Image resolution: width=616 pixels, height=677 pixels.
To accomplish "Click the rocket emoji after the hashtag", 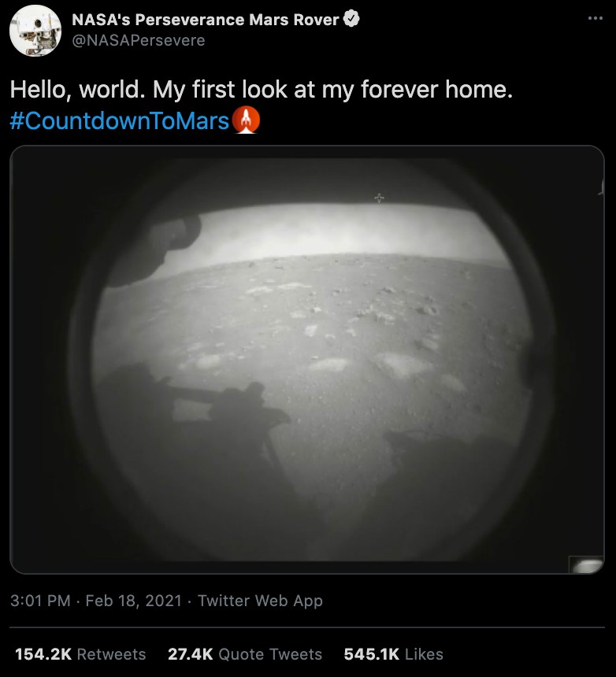I will (246, 120).
